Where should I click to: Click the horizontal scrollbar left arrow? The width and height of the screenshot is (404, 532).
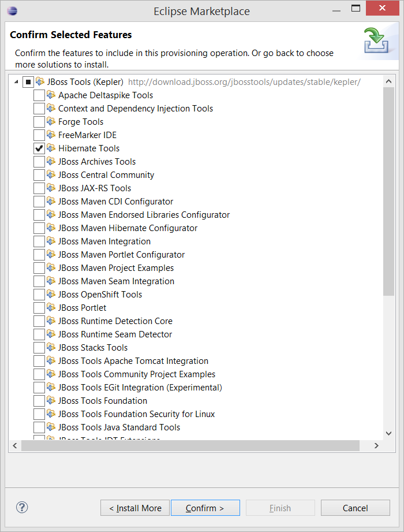(x=15, y=445)
